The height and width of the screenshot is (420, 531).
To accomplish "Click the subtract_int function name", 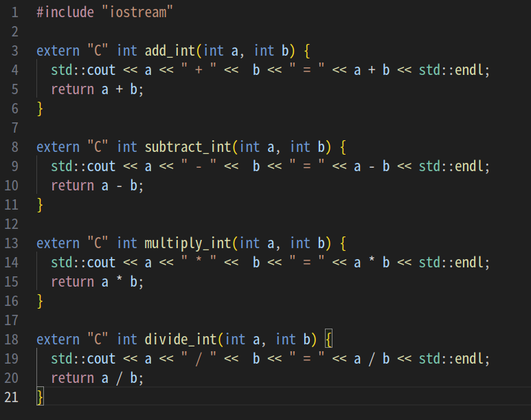I will click(x=188, y=147).
